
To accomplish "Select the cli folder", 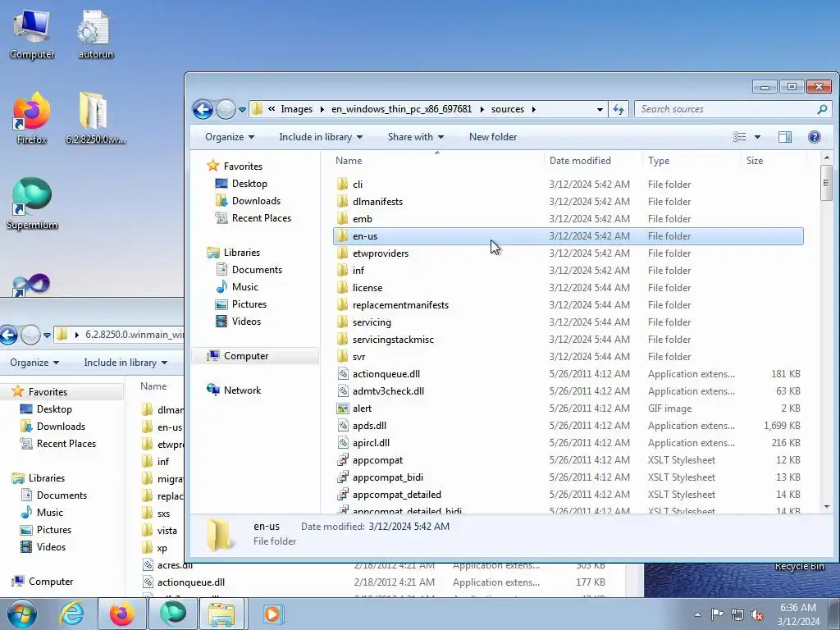I will click(x=568, y=185).
